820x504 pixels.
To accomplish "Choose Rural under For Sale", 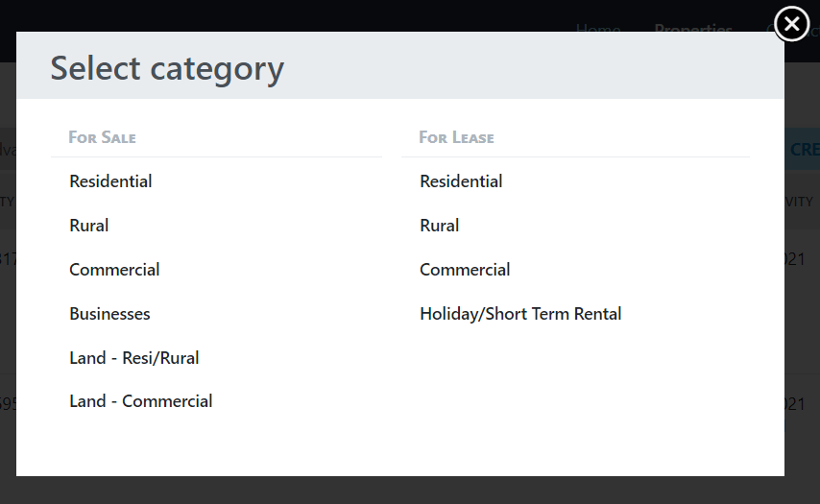I will [89, 226].
